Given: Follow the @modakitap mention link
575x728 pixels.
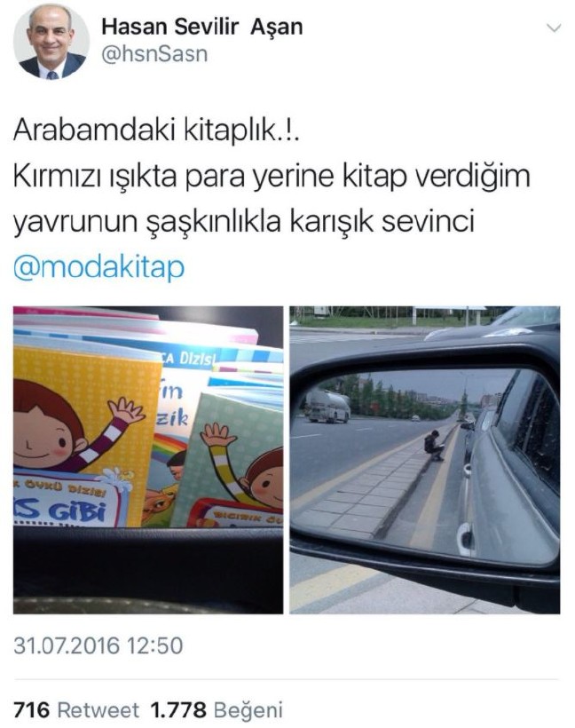Looking at the screenshot, I should (98, 266).
